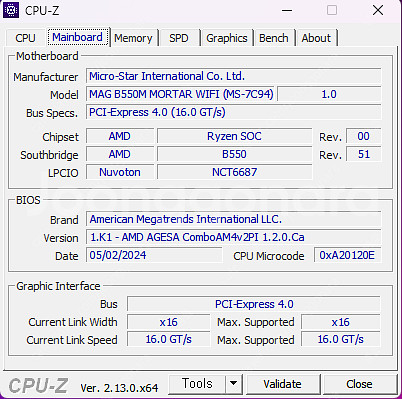Click the BIOS group heading
This screenshot has height=399, width=402.
28,200
